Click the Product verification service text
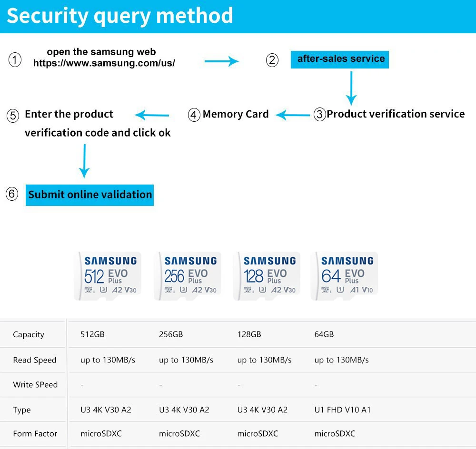Image resolution: width=476 pixels, height=449 pixels. [x=396, y=114]
